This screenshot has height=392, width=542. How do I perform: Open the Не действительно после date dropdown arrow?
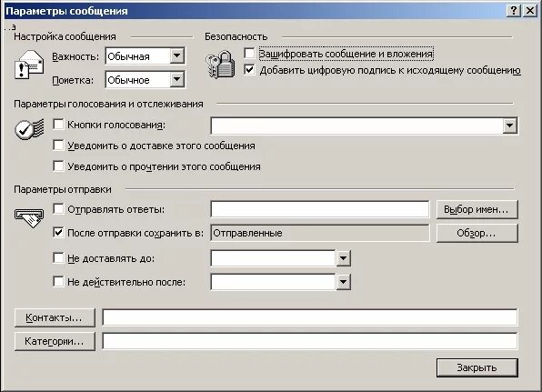pos(343,282)
